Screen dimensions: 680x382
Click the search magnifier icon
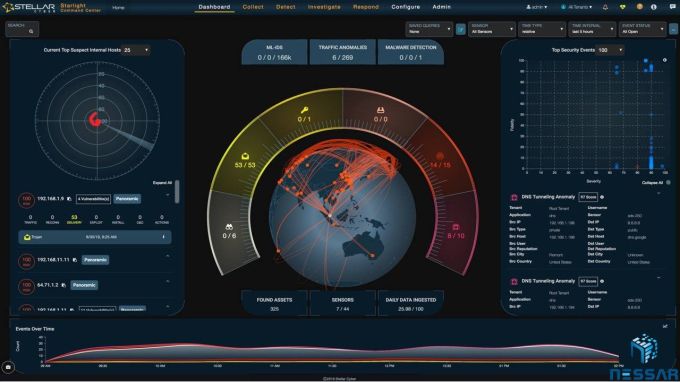point(31,32)
